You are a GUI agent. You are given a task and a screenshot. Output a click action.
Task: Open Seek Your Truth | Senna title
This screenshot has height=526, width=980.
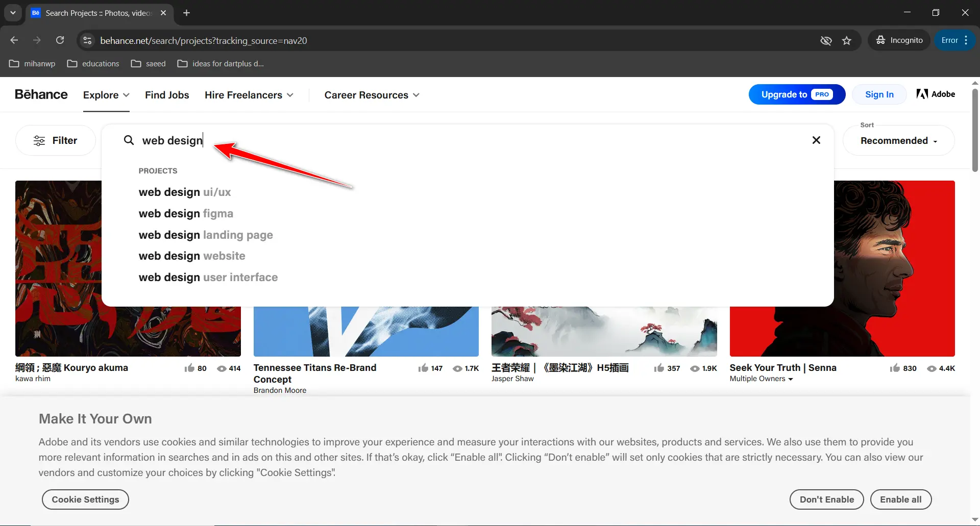(783, 368)
